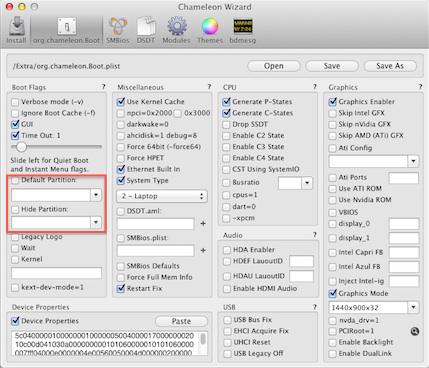Click the CPU help question mark
Image resolution: width=429 pixels, height=368 pixels.
(x=315, y=87)
